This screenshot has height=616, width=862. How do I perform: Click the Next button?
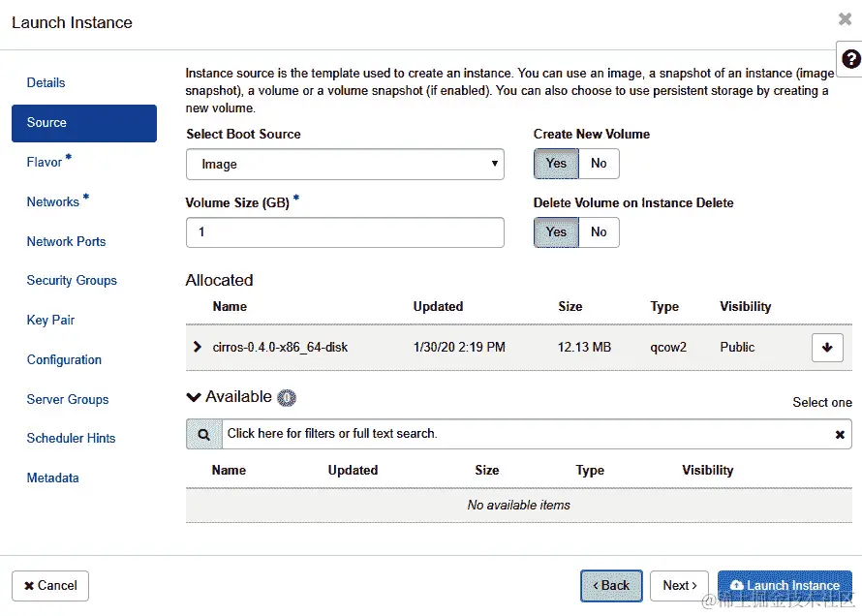[680, 586]
